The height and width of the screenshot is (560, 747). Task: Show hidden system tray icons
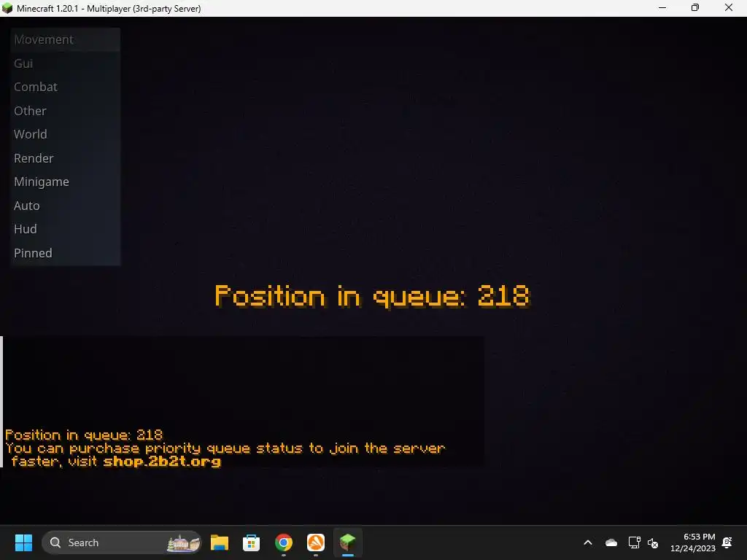(x=588, y=542)
